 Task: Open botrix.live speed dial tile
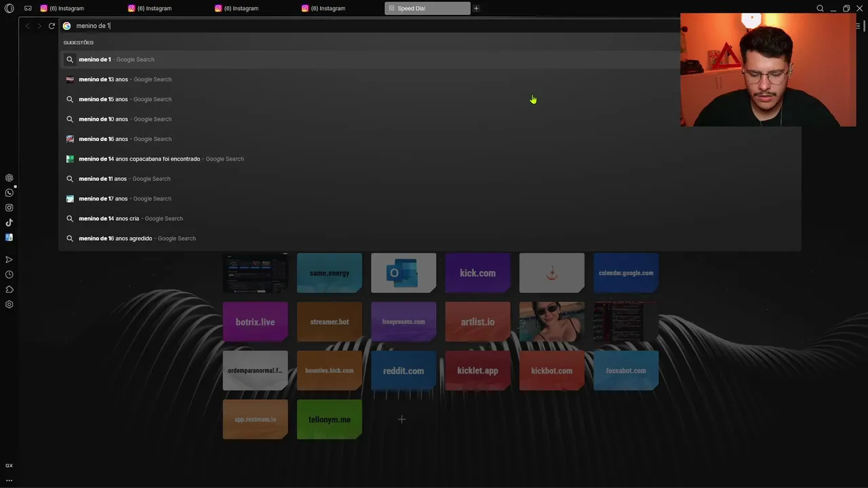pyautogui.click(x=255, y=322)
